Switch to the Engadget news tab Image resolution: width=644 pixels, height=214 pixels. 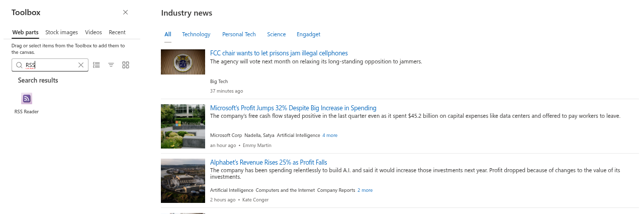(x=308, y=34)
